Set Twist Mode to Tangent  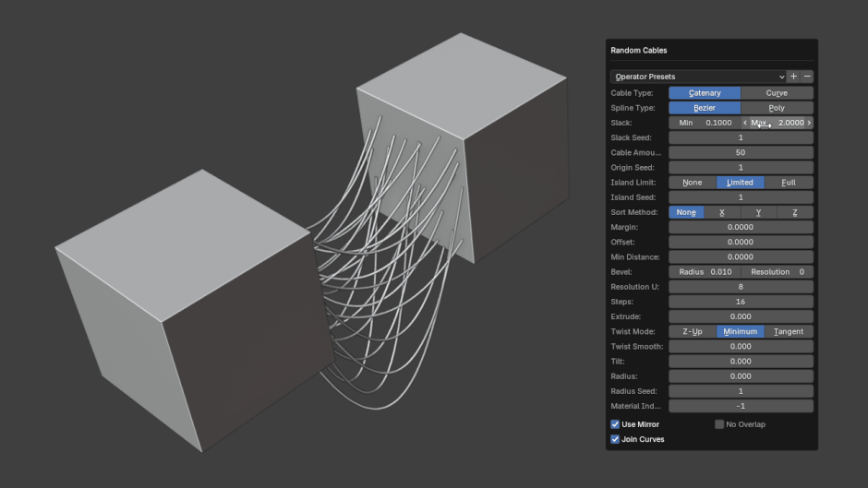pos(789,331)
